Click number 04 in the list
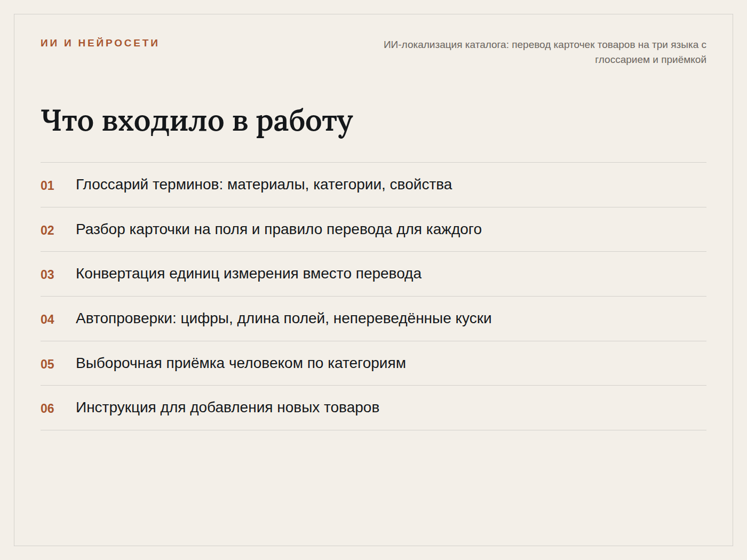Image resolution: width=747 pixels, height=560 pixels. coord(47,319)
